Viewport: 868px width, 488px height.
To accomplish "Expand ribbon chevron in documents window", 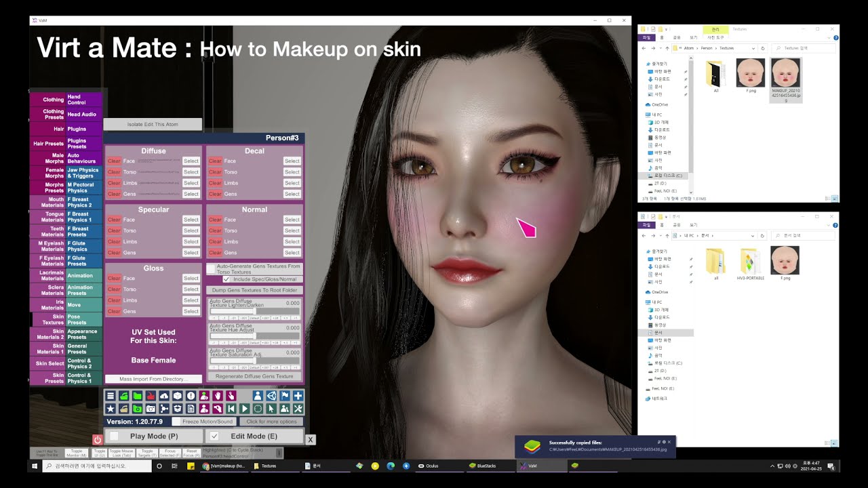I will [x=829, y=225].
